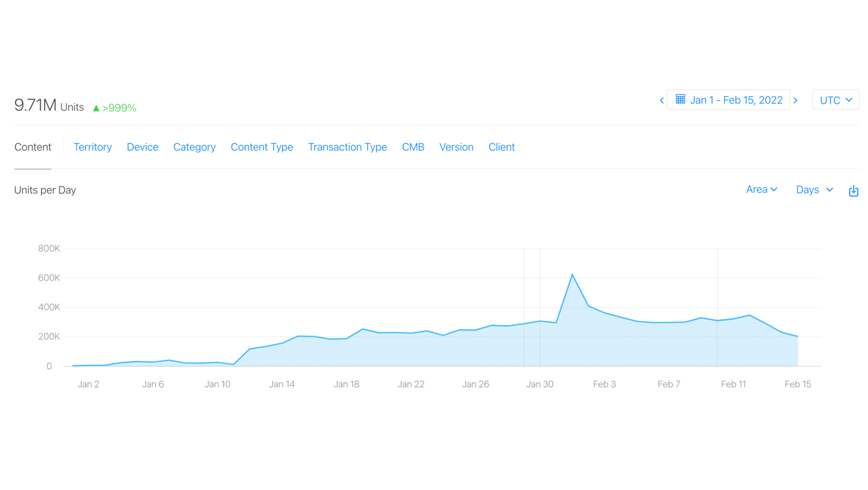Select the Content tab
The width and height of the screenshot is (868, 490).
[x=33, y=147]
